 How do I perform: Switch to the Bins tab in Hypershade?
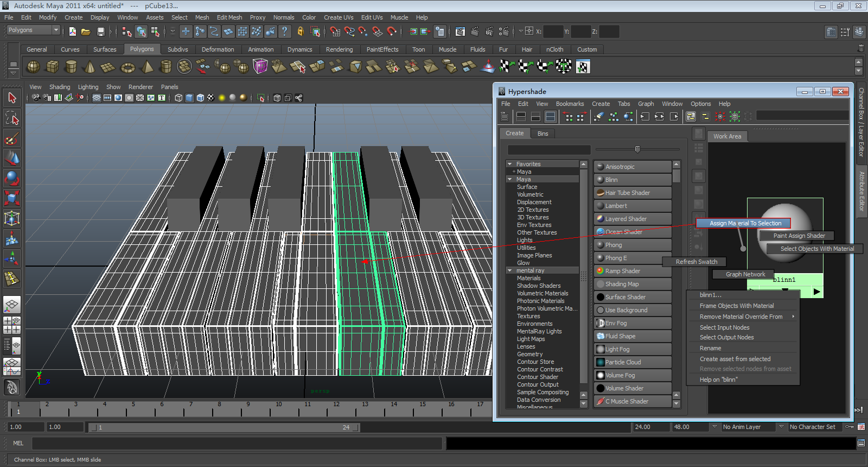[542, 134]
